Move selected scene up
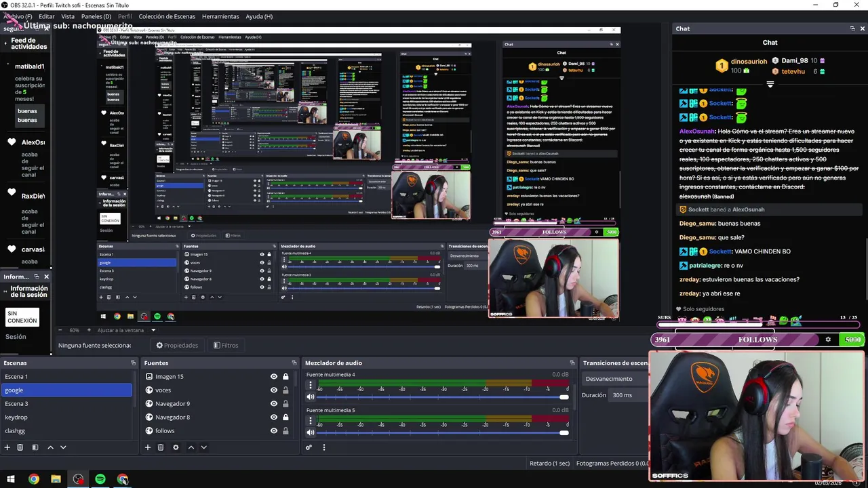Viewport: 868px width, 488px height. pos(50,447)
